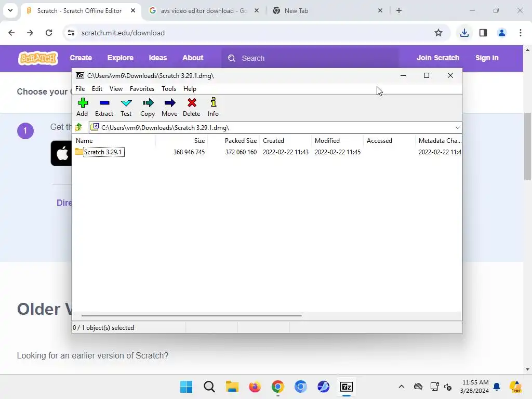Viewport: 532px width, 399px height.
Task: Open the View menu
Action: point(116,88)
